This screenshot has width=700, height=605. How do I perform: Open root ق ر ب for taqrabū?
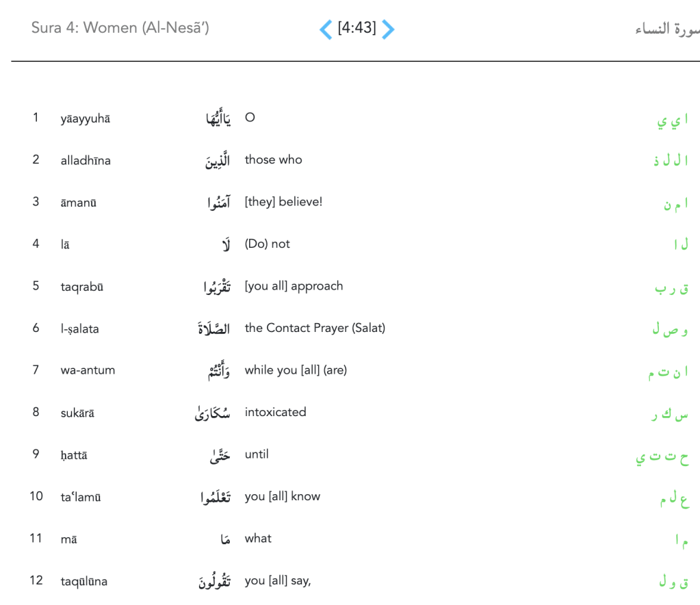point(671,289)
